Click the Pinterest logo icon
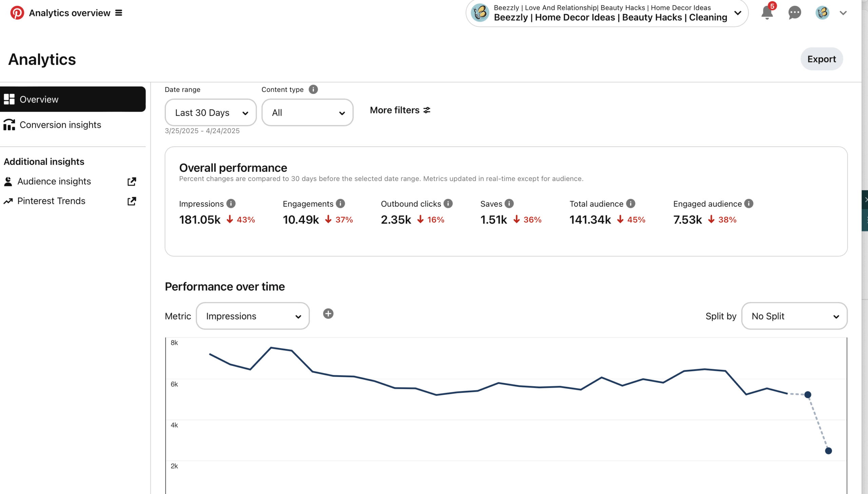The height and width of the screenshot is (494, 868). (x=17, y=13)
